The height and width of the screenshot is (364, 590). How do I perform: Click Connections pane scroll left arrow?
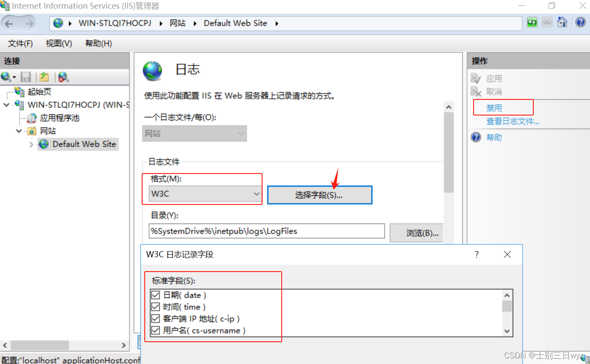tap(5, 345)
